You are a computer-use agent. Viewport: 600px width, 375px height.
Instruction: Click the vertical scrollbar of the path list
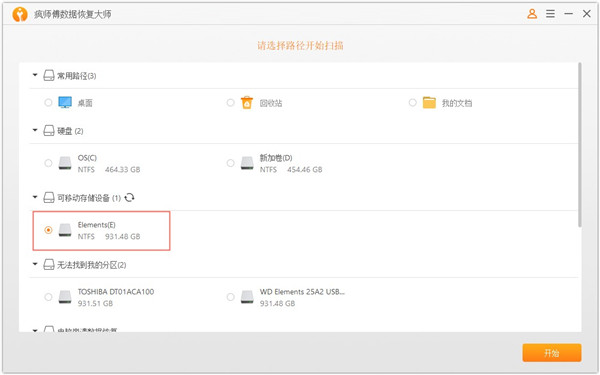coord(580,145)
